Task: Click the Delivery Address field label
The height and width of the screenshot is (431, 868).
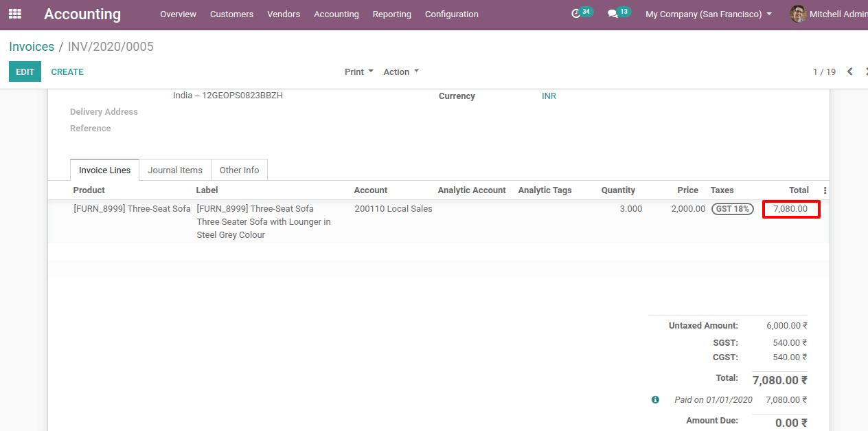Action: click(x=104, y=112)
